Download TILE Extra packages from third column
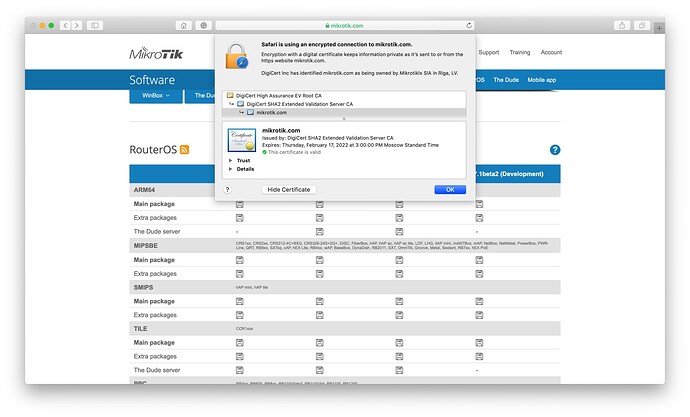 tap(399, 356)
